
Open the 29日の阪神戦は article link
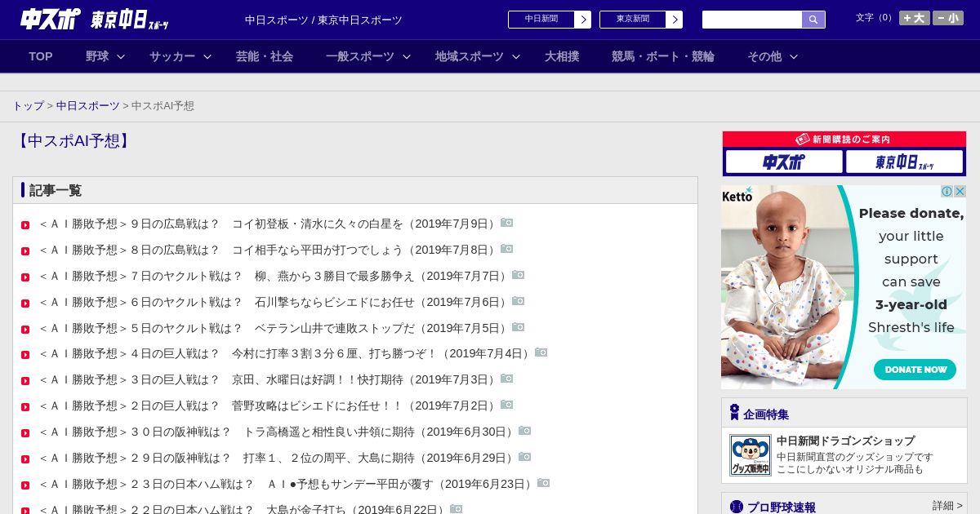tap(277, 458)
